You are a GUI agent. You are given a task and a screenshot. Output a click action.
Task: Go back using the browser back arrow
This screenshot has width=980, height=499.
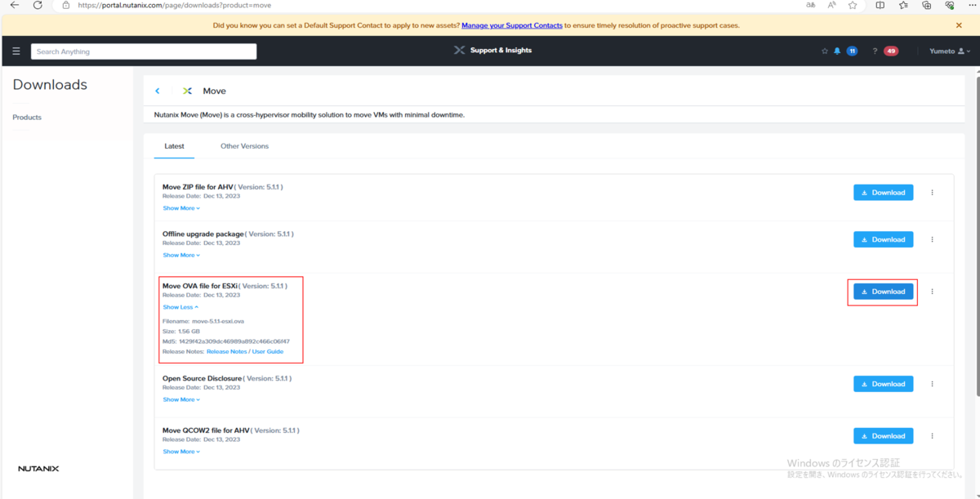14,5
